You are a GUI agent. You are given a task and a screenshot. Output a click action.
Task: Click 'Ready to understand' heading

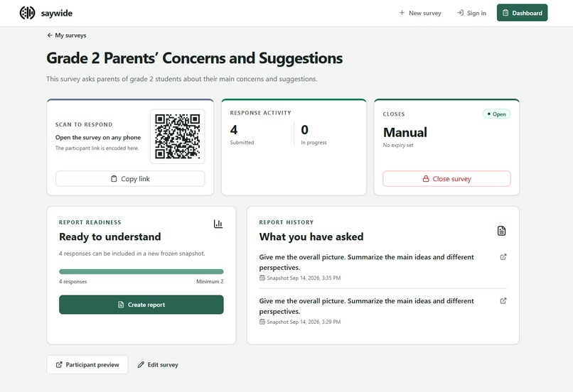[110, 237]
